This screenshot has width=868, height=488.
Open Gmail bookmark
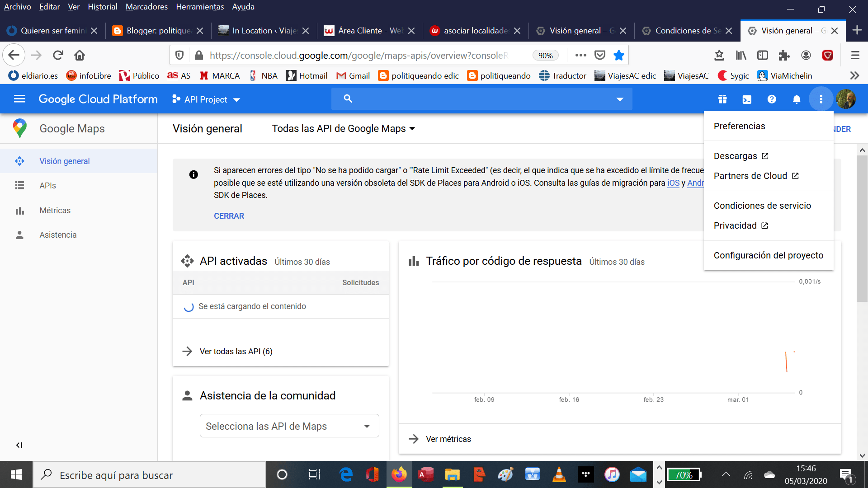[353, 75]
